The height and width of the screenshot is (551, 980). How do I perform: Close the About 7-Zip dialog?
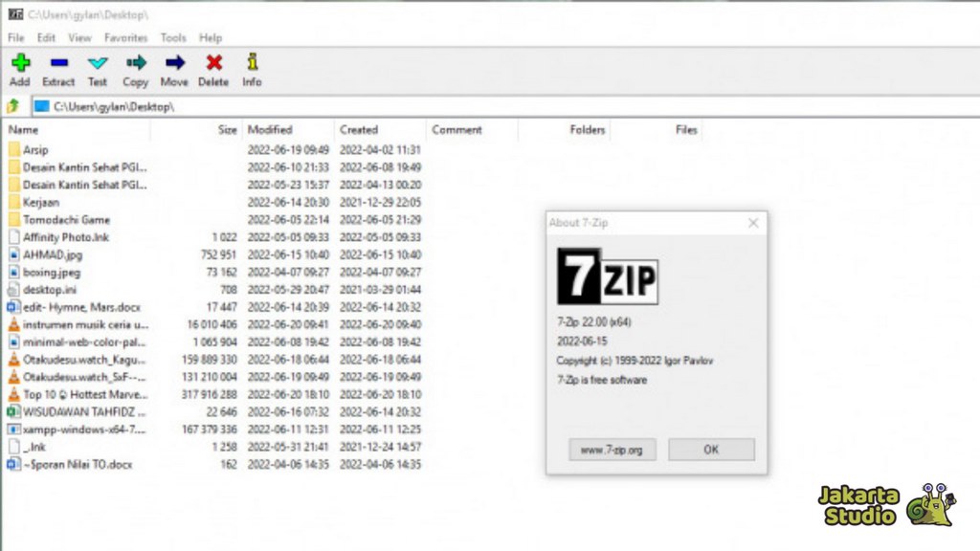[x=753, y=223]
